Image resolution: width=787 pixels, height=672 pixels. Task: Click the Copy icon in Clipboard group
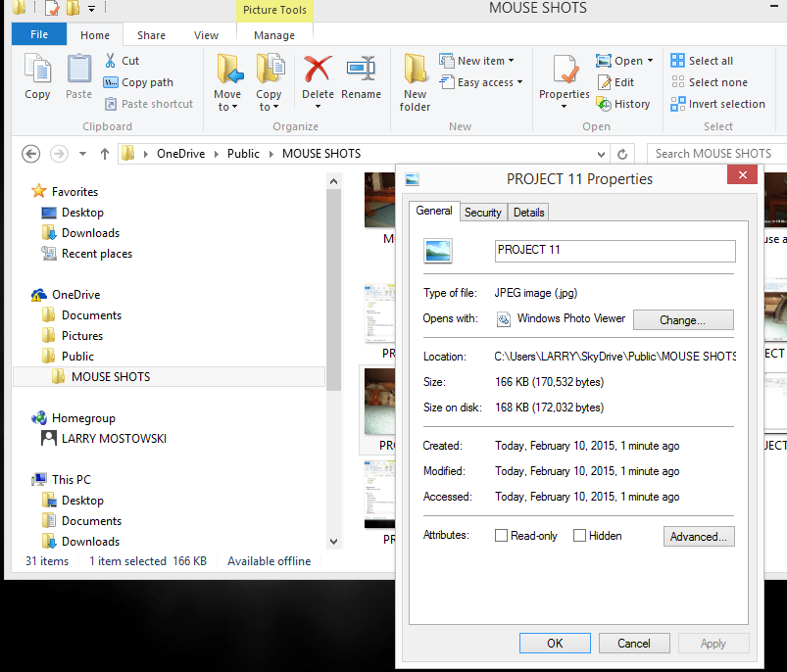37,76
